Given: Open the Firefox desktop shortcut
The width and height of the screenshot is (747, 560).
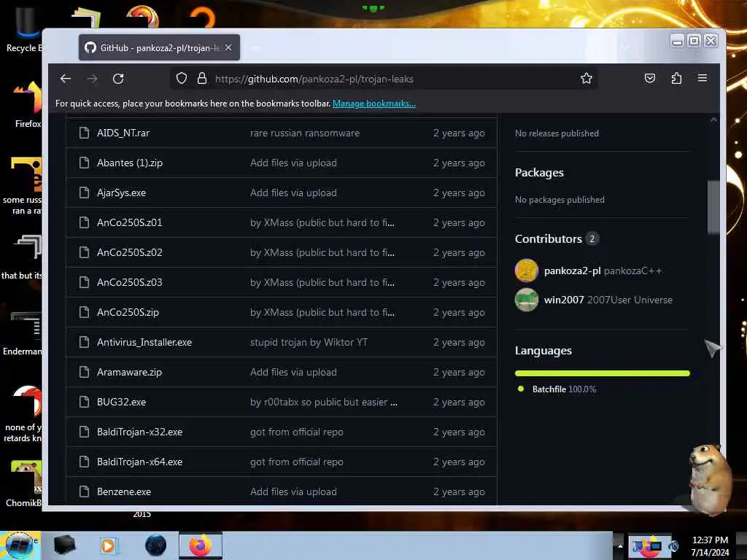Looking at the screenshot, I should coord(27,105).
